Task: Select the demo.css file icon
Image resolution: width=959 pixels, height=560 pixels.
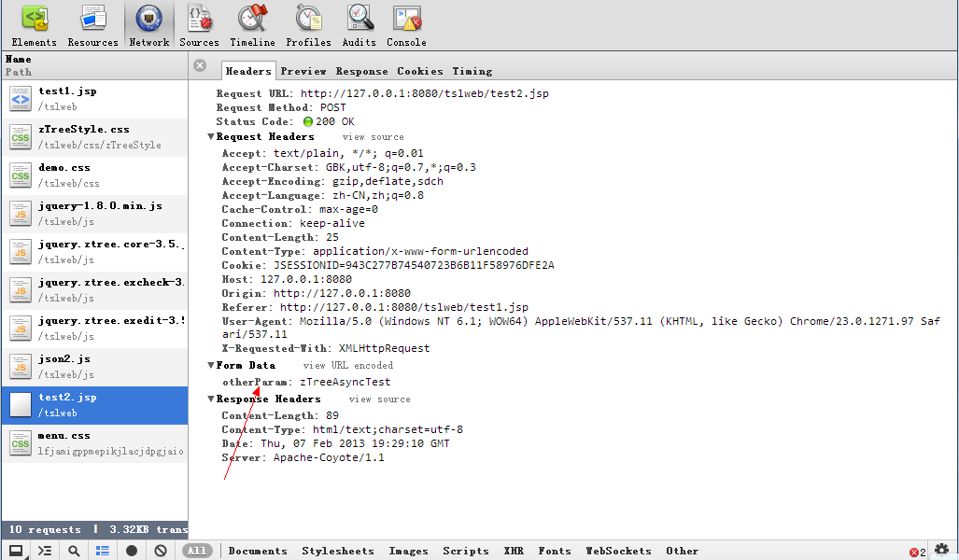Action: click(21, 175)
